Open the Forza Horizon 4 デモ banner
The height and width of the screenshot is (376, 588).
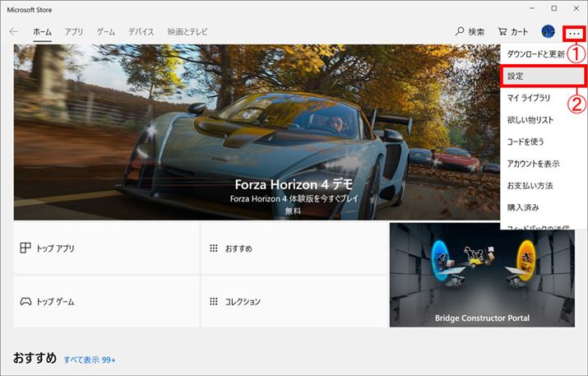click(x=257, y=132)
